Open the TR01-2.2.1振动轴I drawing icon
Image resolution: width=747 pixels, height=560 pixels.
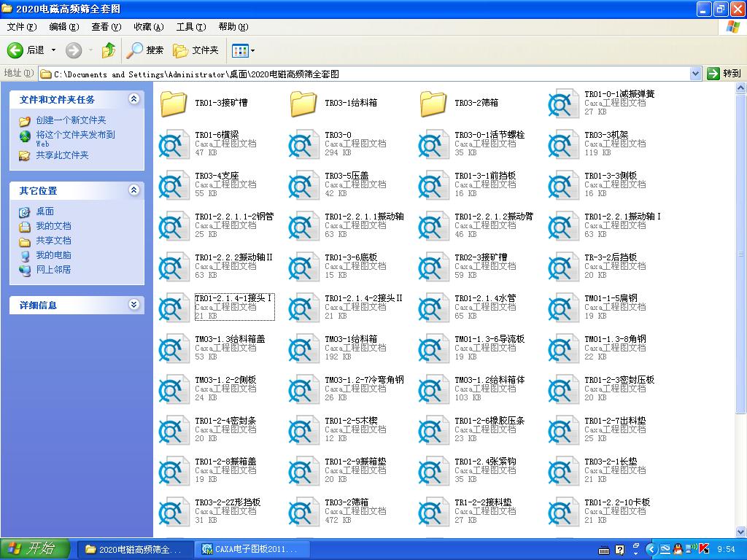pyautogui.click(x=562, y=225)
